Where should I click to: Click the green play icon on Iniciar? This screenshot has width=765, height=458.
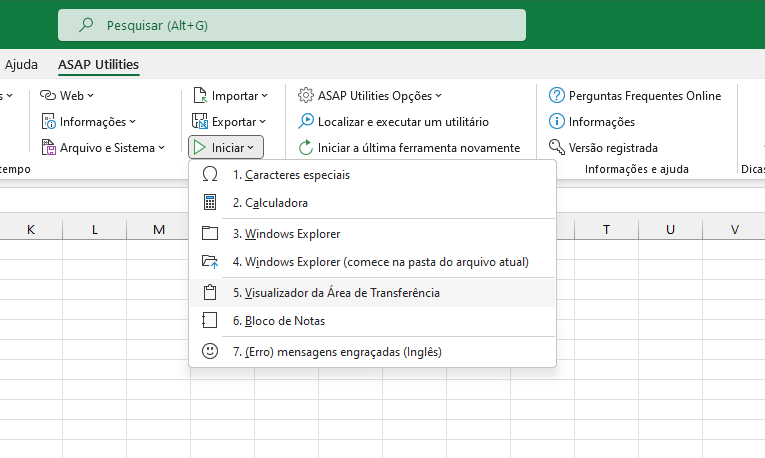pyautogui.click(x=199, y=147)
